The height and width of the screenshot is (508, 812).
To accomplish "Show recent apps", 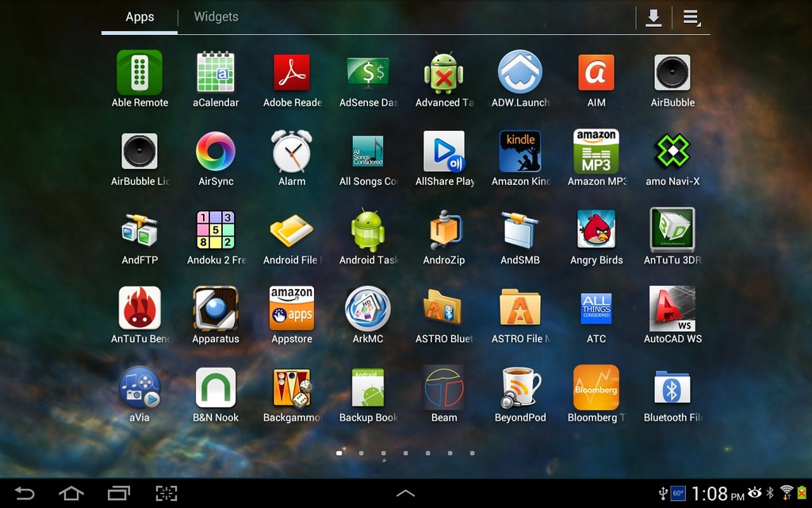I will 119,493.
